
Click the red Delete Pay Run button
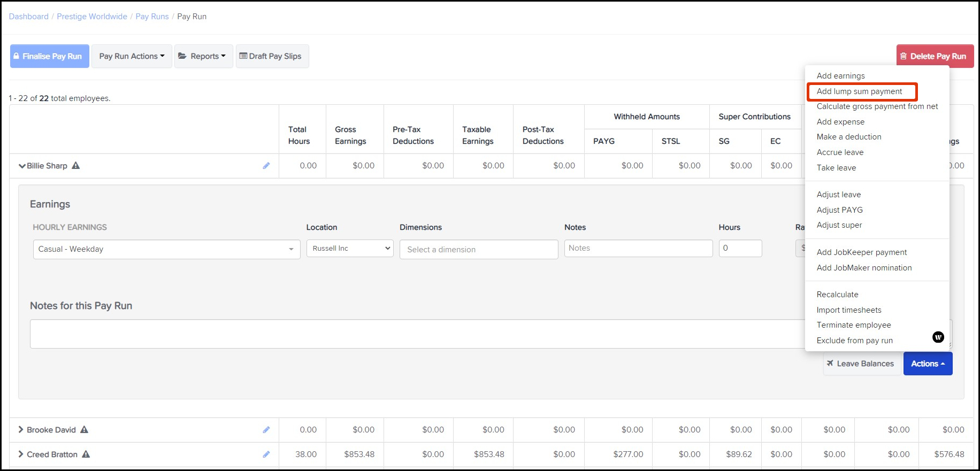(935, 56)
